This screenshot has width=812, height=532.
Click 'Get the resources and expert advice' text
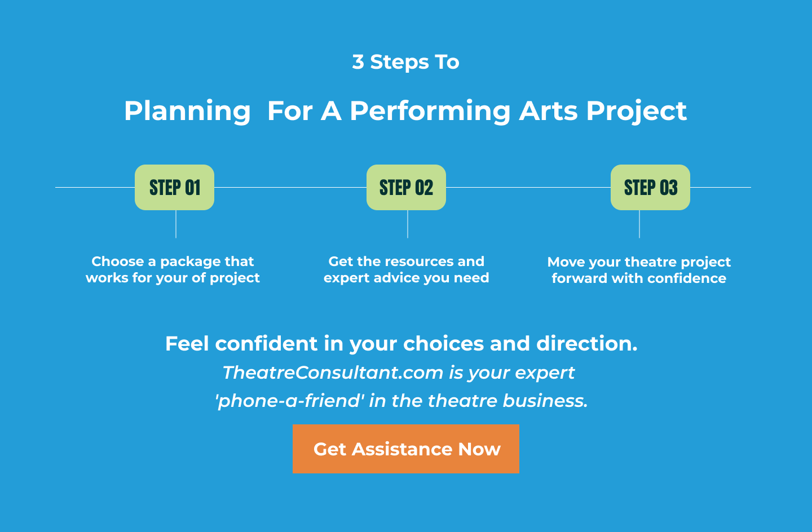point(406,269)
